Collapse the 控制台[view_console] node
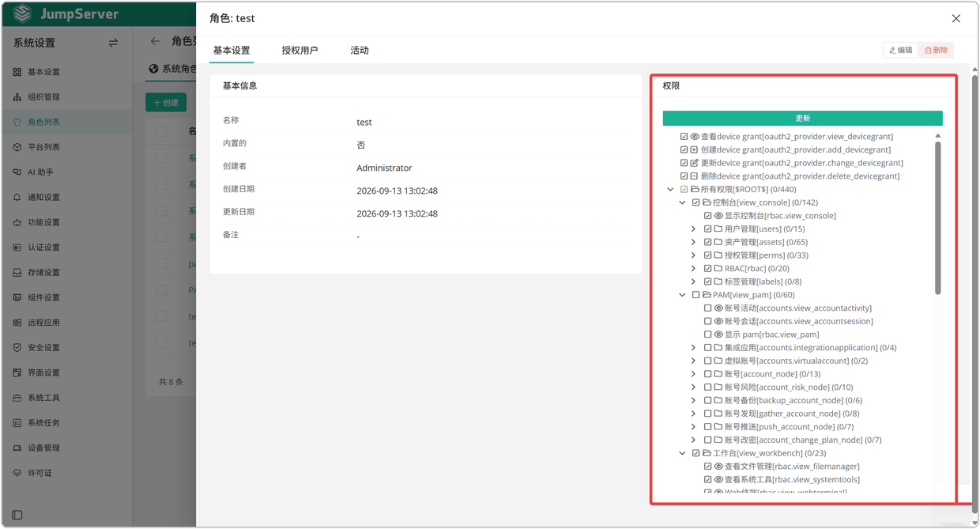This screenshot has width=980, height=529. 683,202
